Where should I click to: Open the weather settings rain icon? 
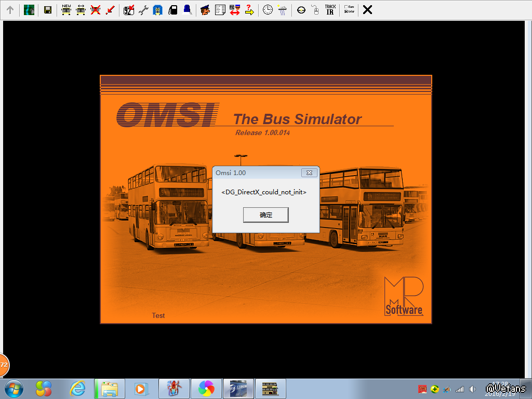tap(282, 10)
